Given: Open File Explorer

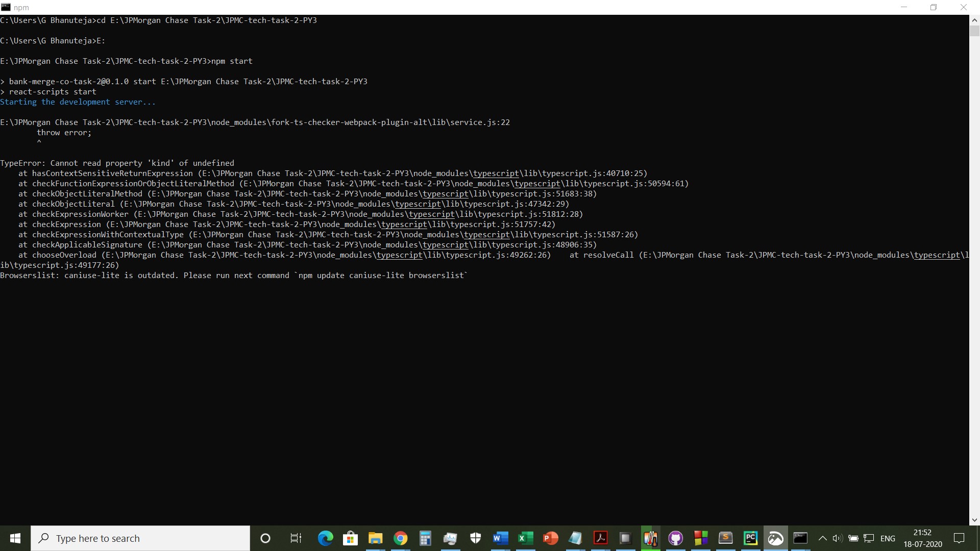Looking at the screenshot, I should (375, 538).
